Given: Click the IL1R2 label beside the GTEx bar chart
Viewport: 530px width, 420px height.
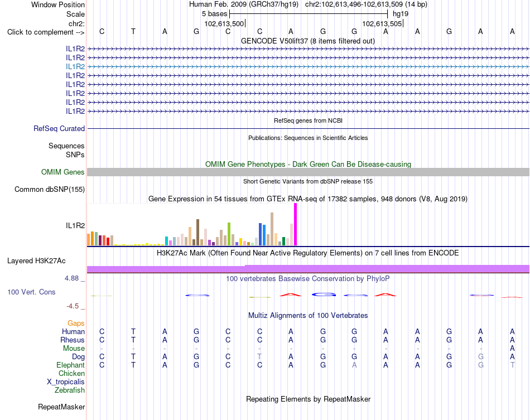Looking at the screenshot, I should tap(75, 225).
